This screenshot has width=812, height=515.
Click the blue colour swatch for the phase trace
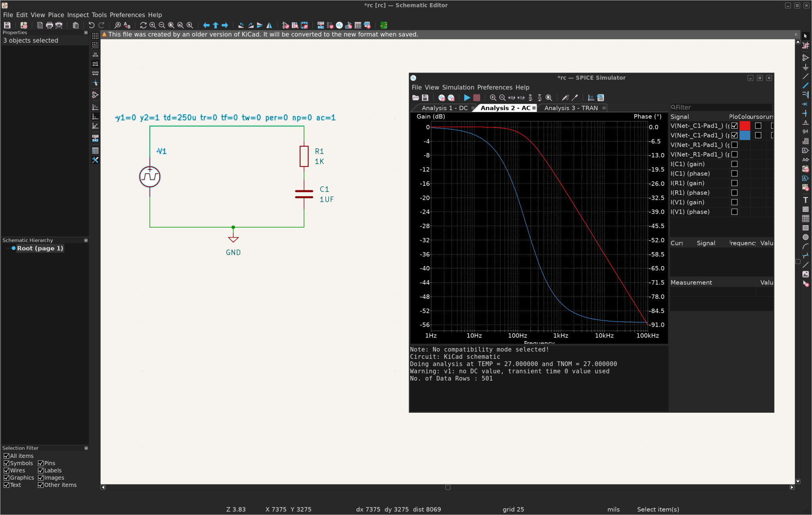tap(745, 135)
